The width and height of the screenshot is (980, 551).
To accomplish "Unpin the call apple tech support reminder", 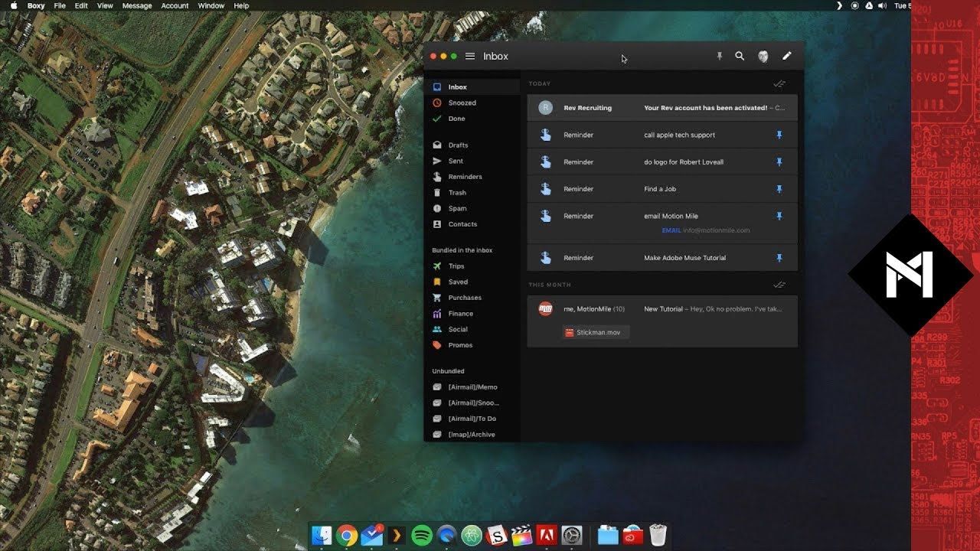I will (779, 135).
